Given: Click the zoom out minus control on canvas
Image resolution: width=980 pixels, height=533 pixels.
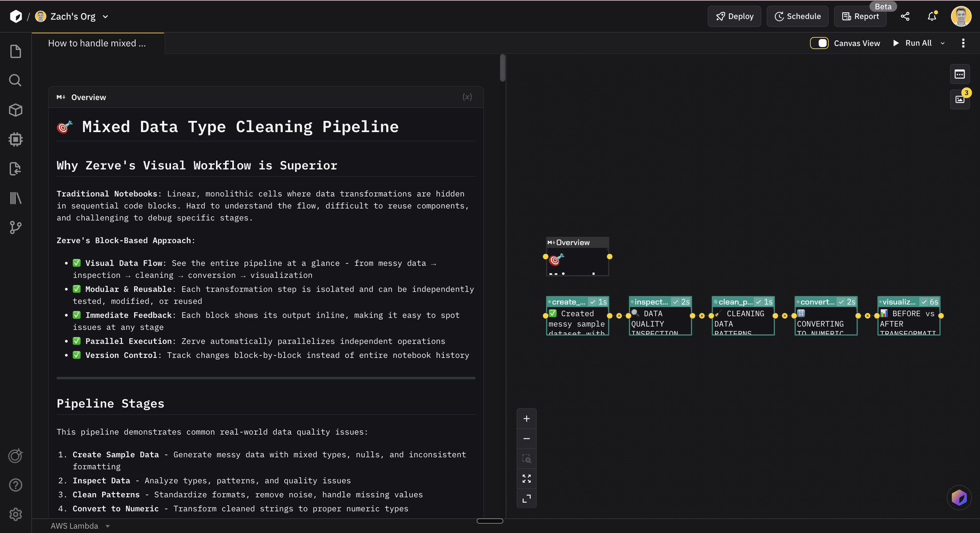Looking at the screenshot, I should pos(526,438).
